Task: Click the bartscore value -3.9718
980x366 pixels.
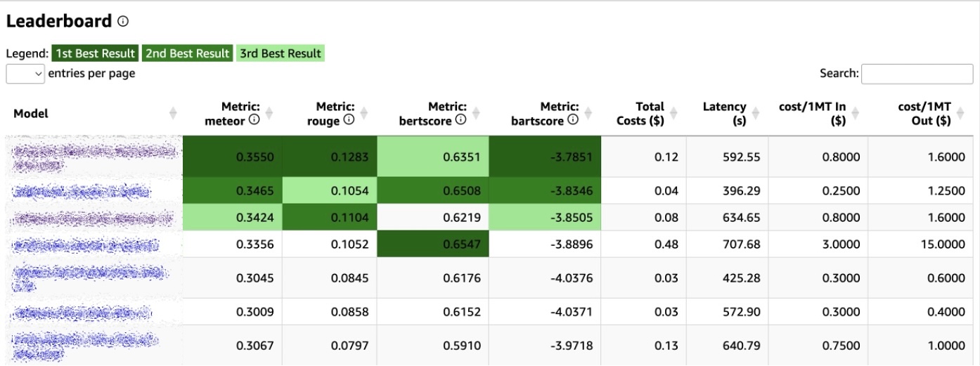Action: tap(572, 346)
